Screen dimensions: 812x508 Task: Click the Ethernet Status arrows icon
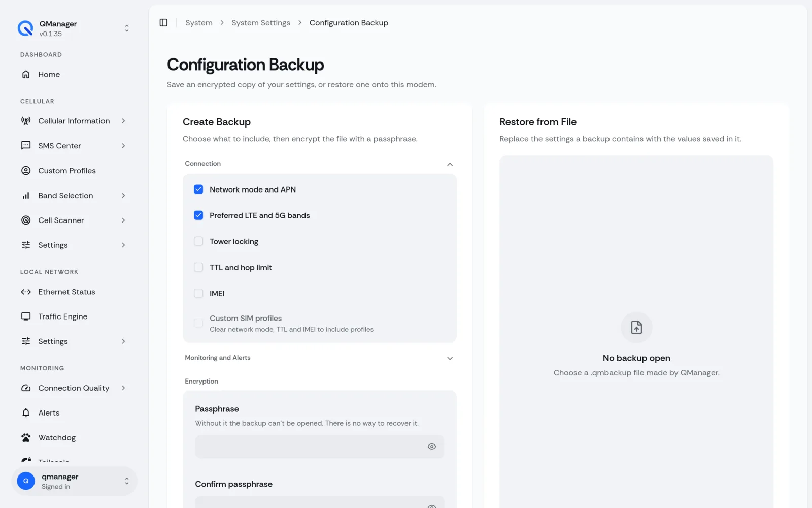click(x=26, y=292)
